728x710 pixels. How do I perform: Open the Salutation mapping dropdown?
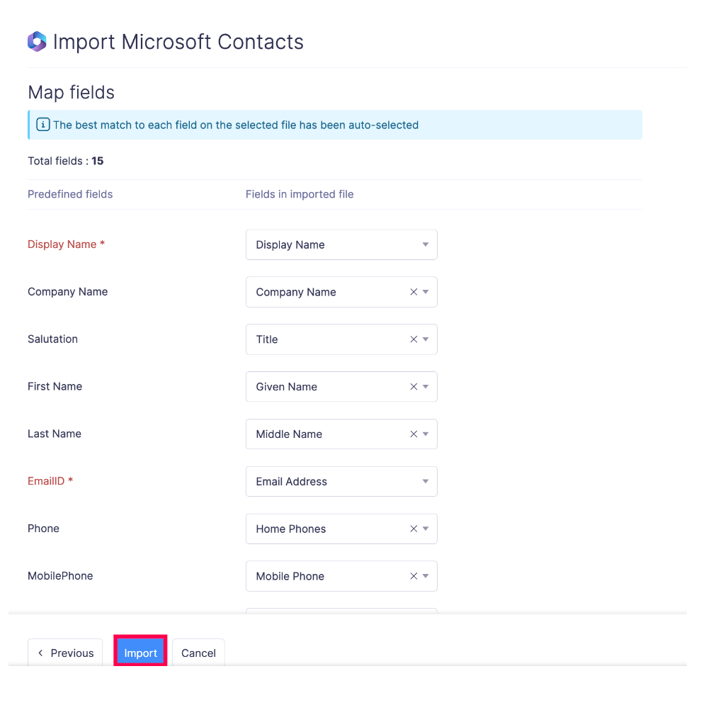point(428,339)
